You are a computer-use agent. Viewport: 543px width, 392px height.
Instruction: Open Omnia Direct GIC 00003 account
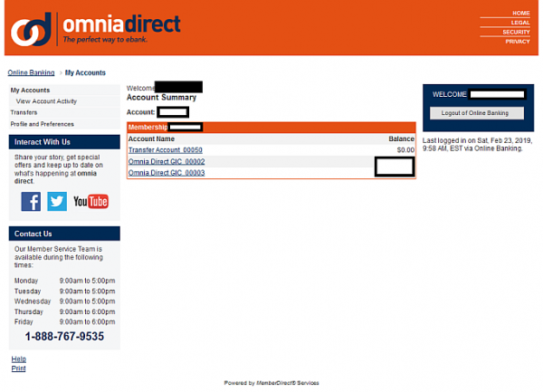click(167, 172)
